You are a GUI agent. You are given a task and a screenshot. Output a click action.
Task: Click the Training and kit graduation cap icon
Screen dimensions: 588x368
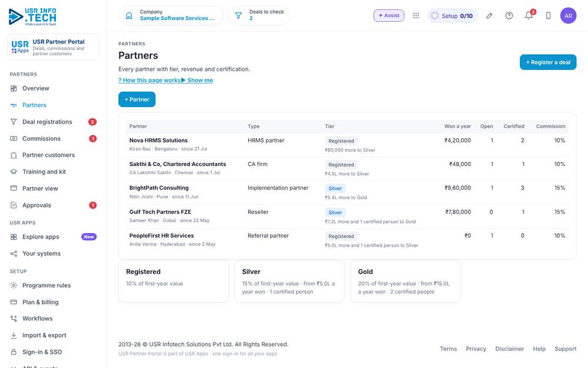[x=14, y=171]
